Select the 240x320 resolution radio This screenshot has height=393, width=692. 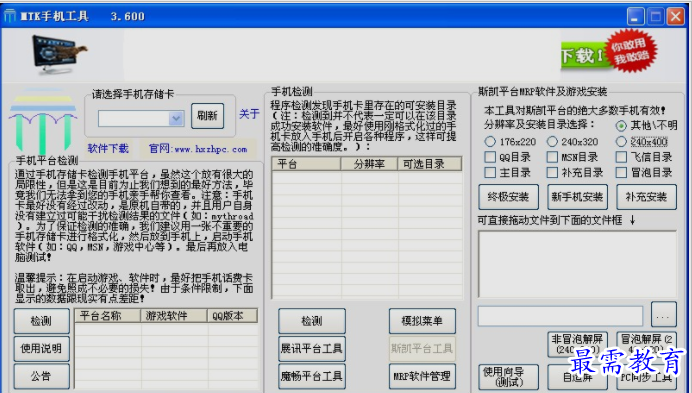point(552,142)
